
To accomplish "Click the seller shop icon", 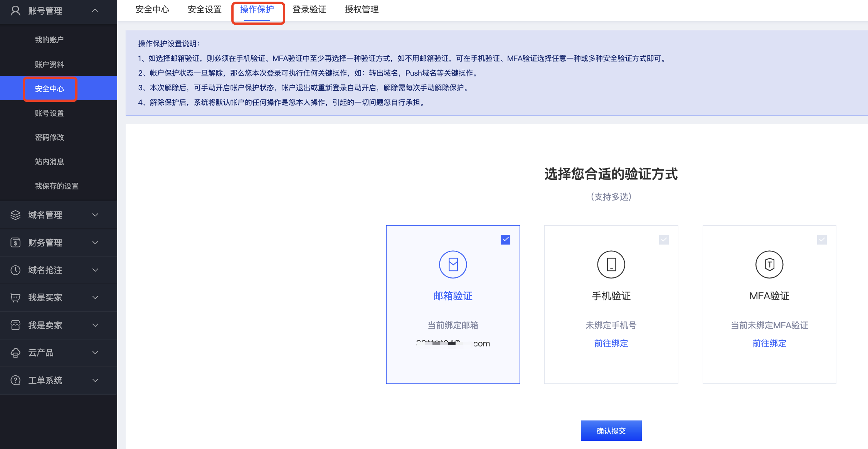I will click(15, 325).
